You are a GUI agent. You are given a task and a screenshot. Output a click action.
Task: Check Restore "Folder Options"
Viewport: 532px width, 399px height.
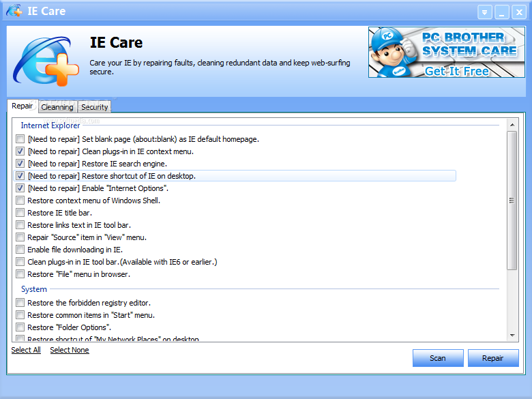[x=20, y=327]
